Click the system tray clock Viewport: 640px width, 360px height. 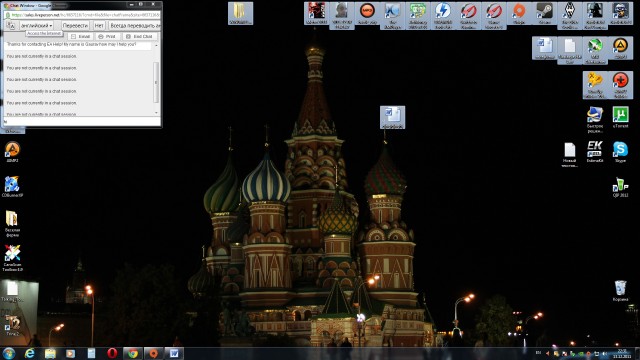[622, 353]
